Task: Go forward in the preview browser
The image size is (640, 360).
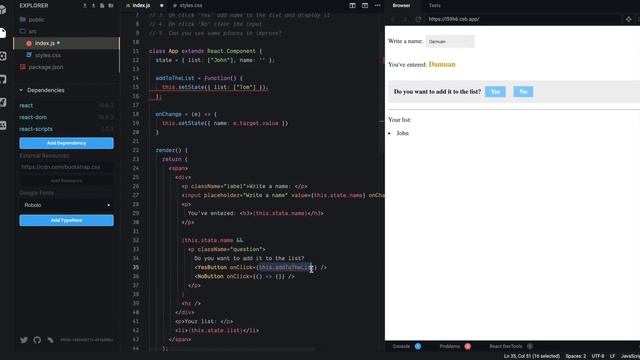Action: click(x=405, y=19)
